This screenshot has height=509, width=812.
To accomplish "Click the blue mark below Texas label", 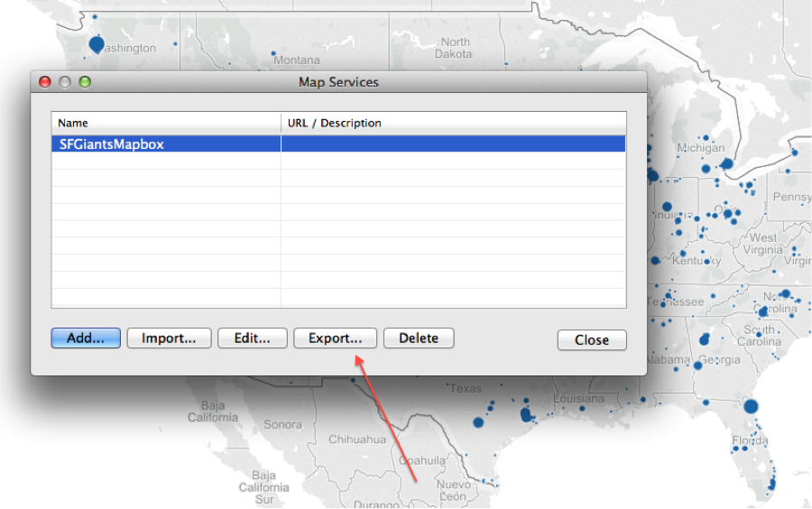I will [478, 421].
